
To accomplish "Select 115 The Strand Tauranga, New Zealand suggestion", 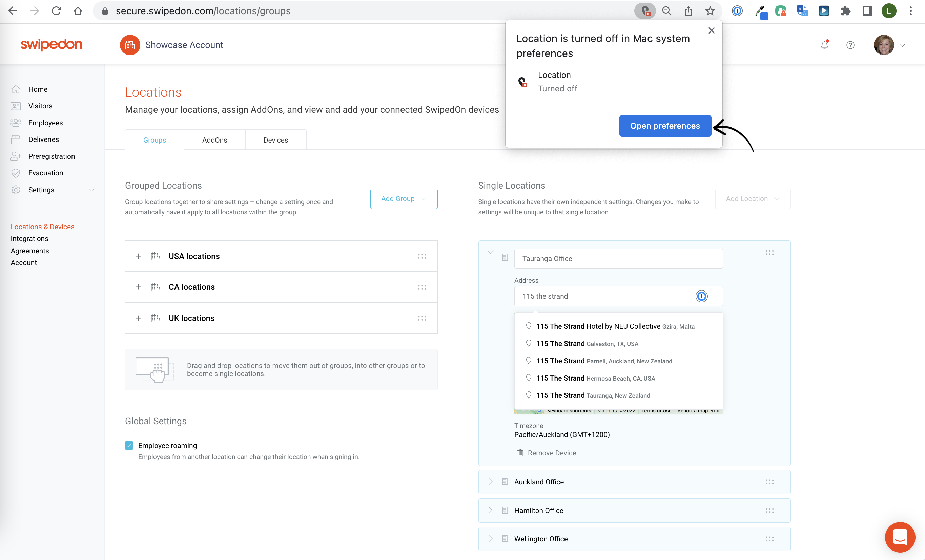I will [x=618, y=395].
